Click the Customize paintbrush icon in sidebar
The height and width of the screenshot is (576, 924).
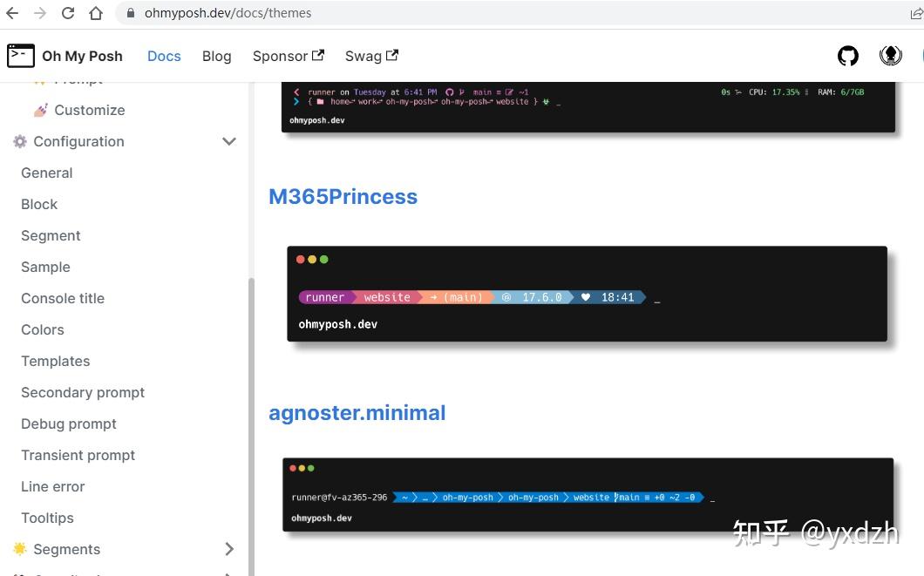coord(39,110)
